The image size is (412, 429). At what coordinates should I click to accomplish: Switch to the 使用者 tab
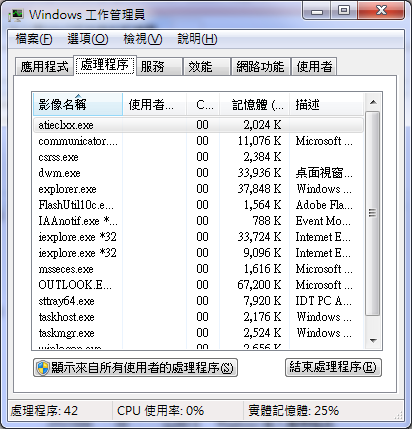314,66
